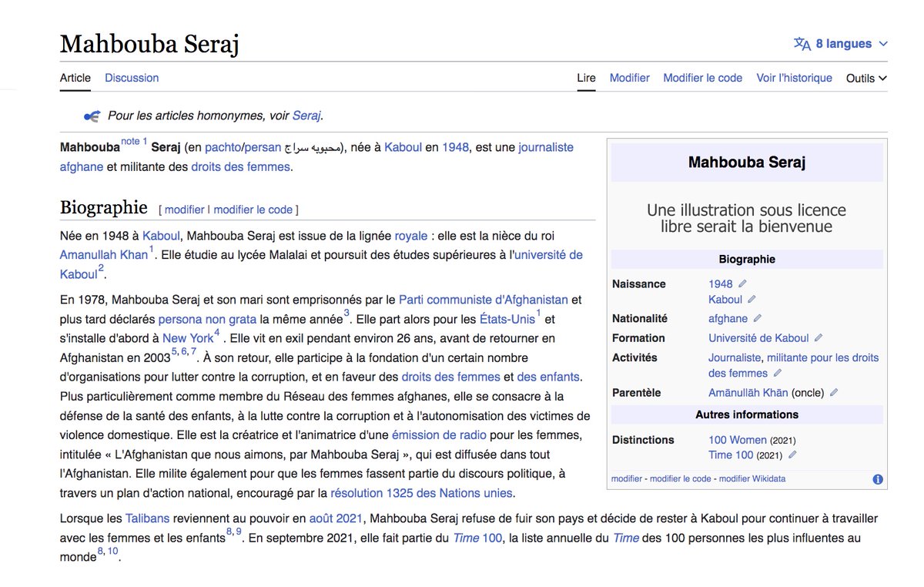Select the Lire tab
Image resolution: width=924 pixels, height=587 pixels.
pos(586,78)
